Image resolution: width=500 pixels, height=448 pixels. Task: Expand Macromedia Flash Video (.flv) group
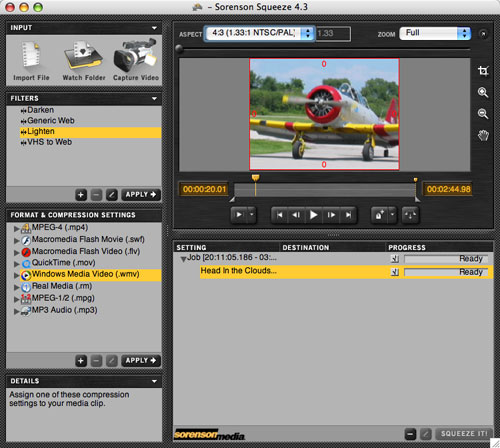[16, 252]
